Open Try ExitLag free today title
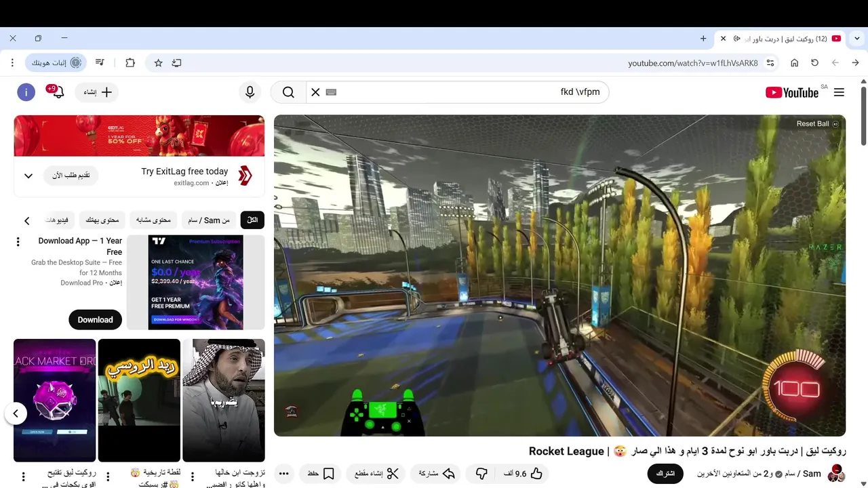This screenshot has height=488, width=868. click(x=184, y=171)
